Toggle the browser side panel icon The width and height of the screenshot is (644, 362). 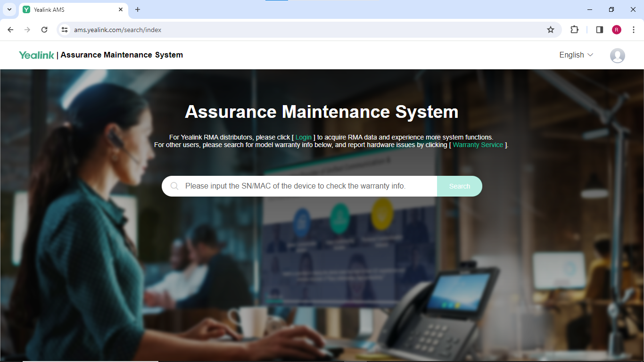(600, 30)
